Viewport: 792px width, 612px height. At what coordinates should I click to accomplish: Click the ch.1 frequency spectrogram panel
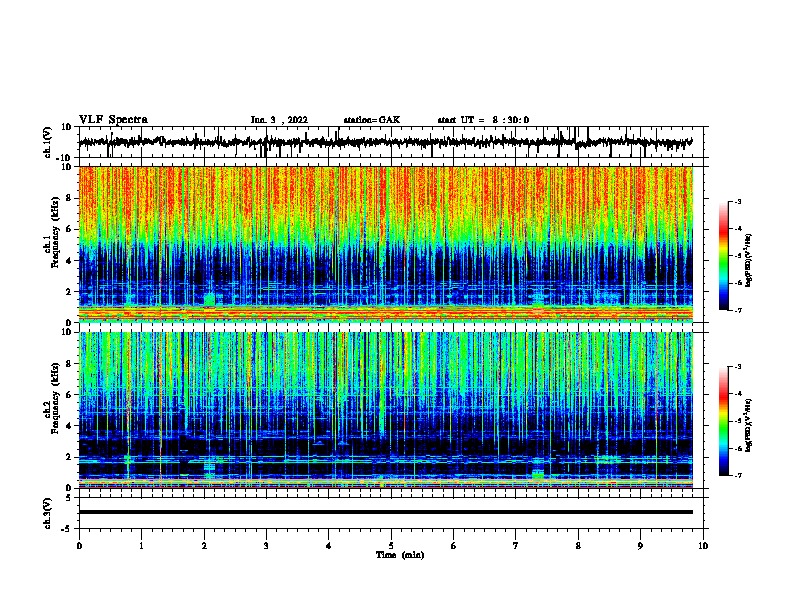point(386,244)
